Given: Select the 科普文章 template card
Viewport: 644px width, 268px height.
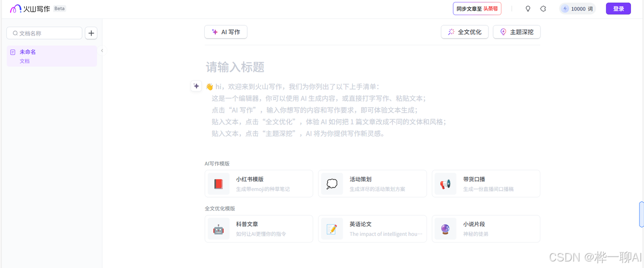Looking at the screenshot, I should 259,229.
